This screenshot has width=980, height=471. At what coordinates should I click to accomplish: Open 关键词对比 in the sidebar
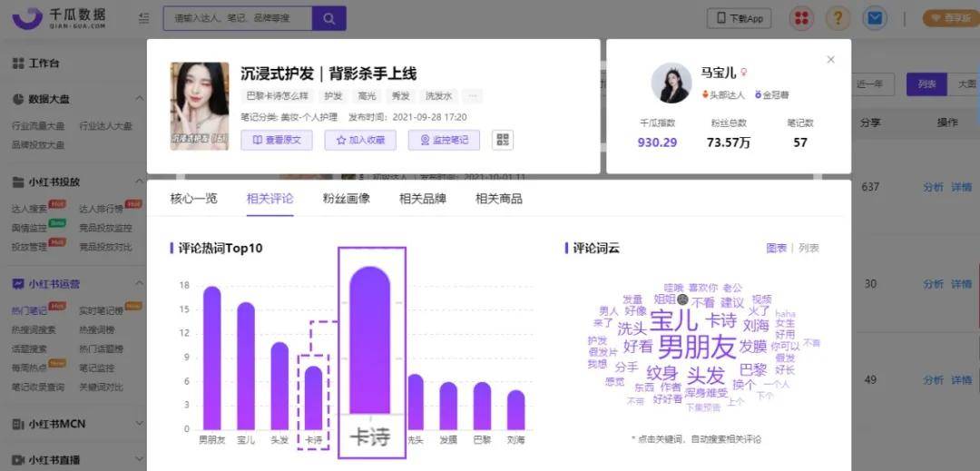102,387
